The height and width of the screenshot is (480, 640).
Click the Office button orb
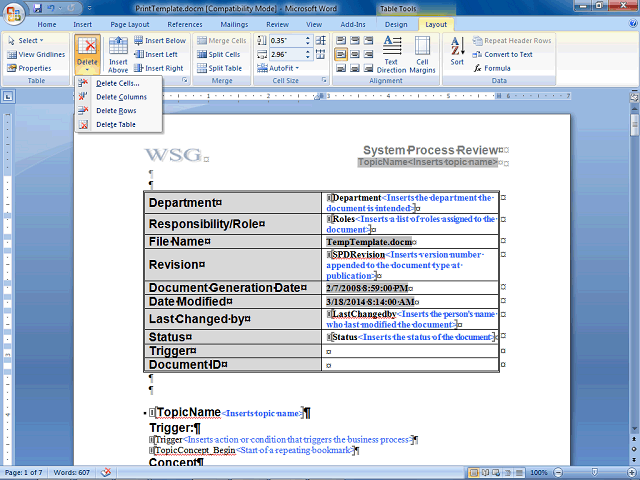13,13
